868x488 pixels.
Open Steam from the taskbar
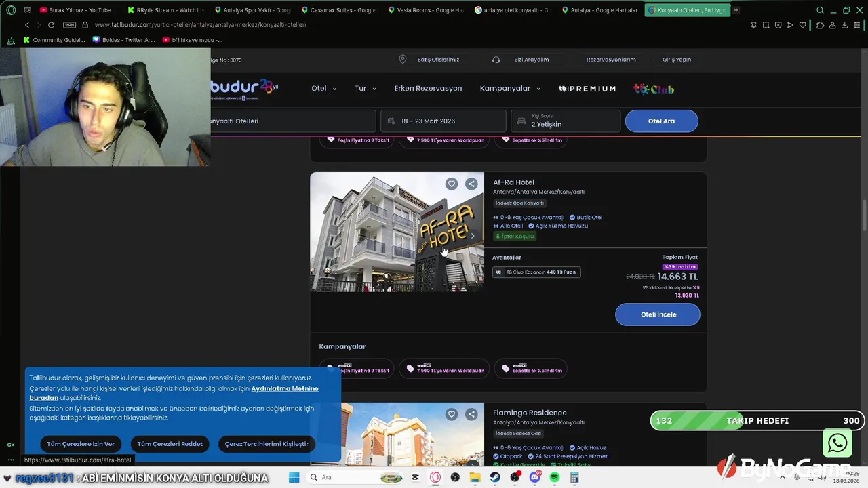pos(495,477)
